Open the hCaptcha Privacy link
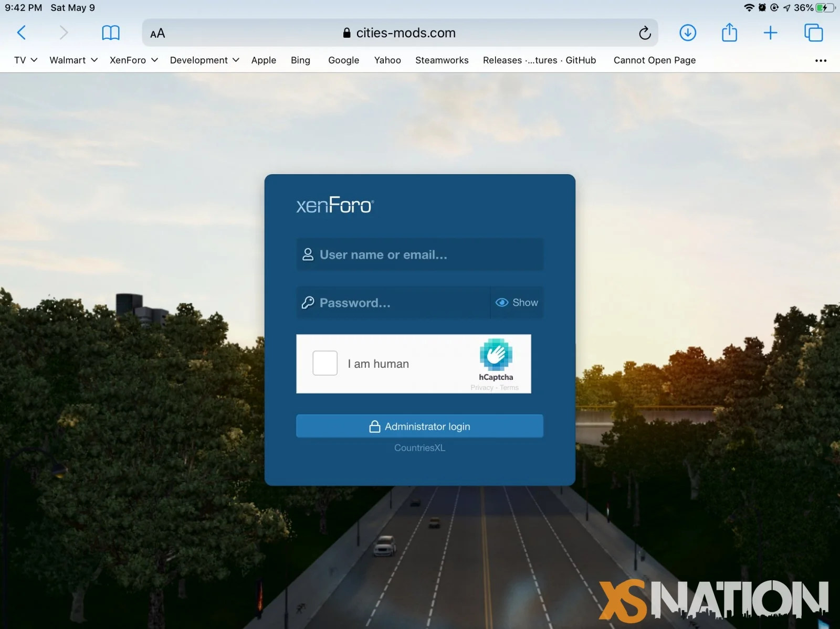 481,388
